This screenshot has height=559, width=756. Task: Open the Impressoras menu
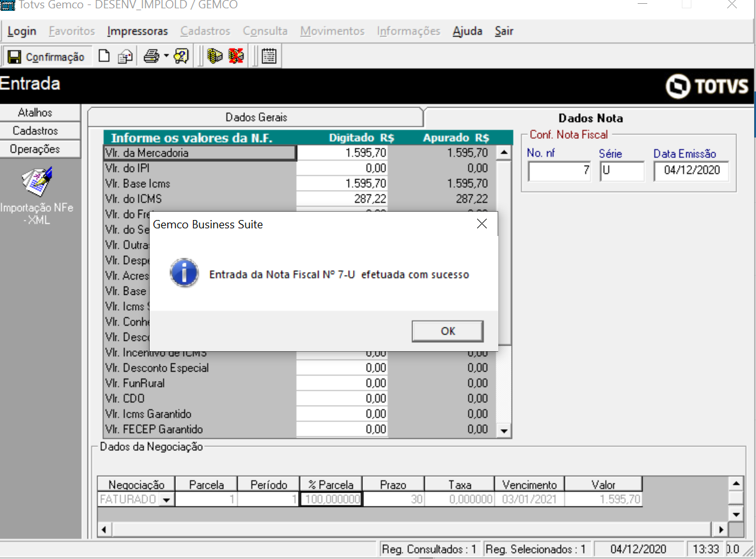point(138,31)
